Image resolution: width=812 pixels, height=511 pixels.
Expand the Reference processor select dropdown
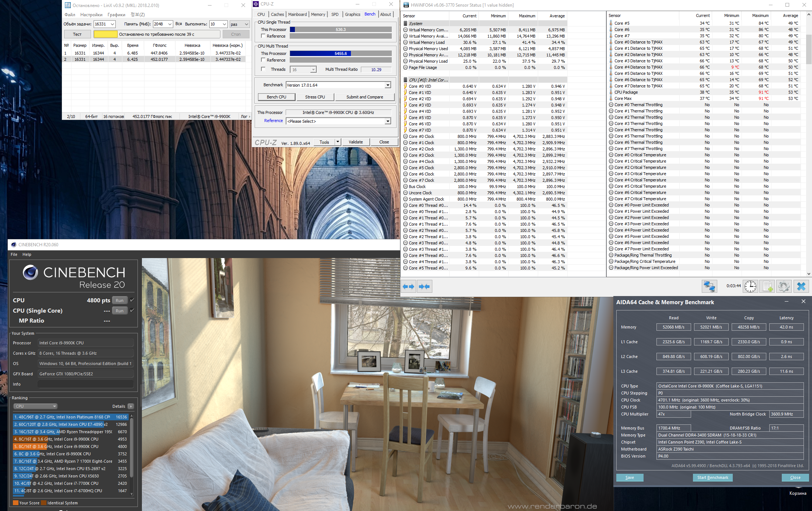pos(388,121)
